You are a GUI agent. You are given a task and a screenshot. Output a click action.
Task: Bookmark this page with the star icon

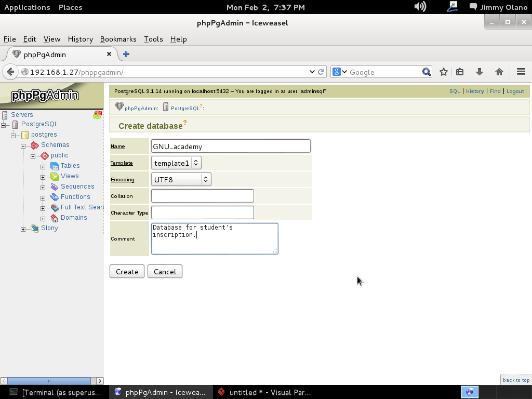click(x=443, y=72)
